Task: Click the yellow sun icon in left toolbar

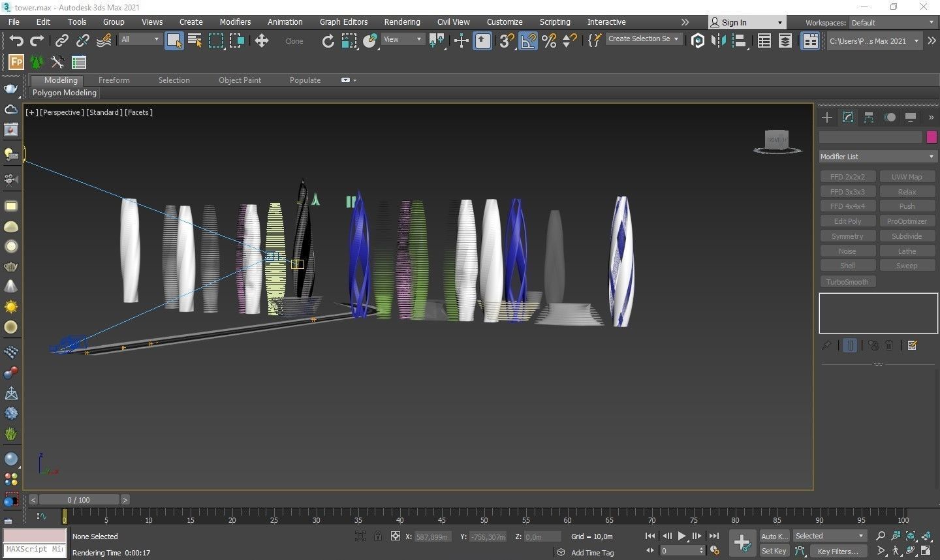Action: coord(11,307)
